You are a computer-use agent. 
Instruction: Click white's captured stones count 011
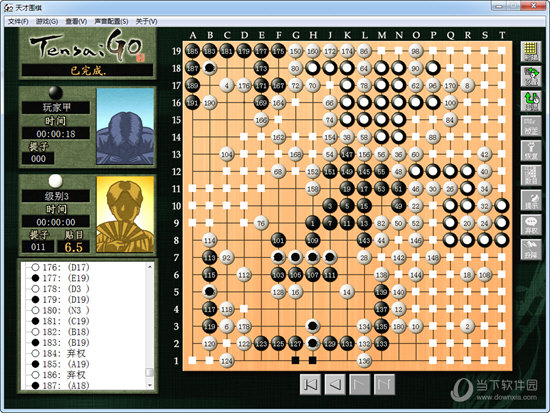[38, 247]
